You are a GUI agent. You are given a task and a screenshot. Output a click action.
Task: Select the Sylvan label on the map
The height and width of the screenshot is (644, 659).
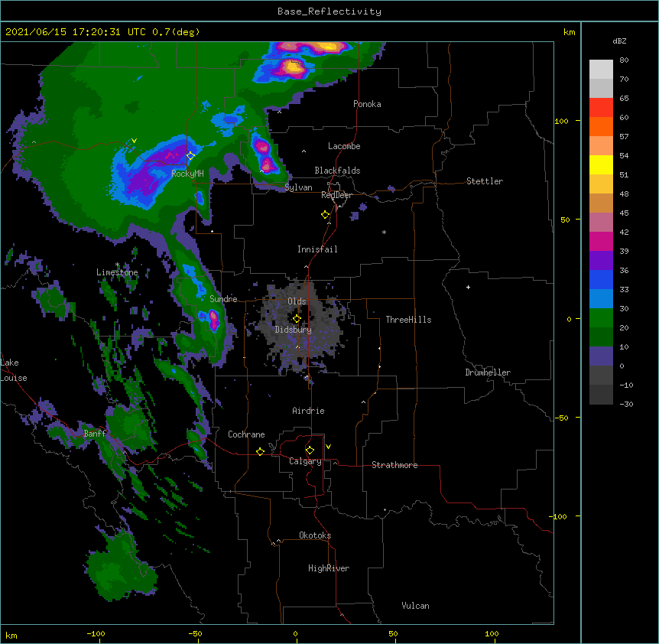(298, 187)
